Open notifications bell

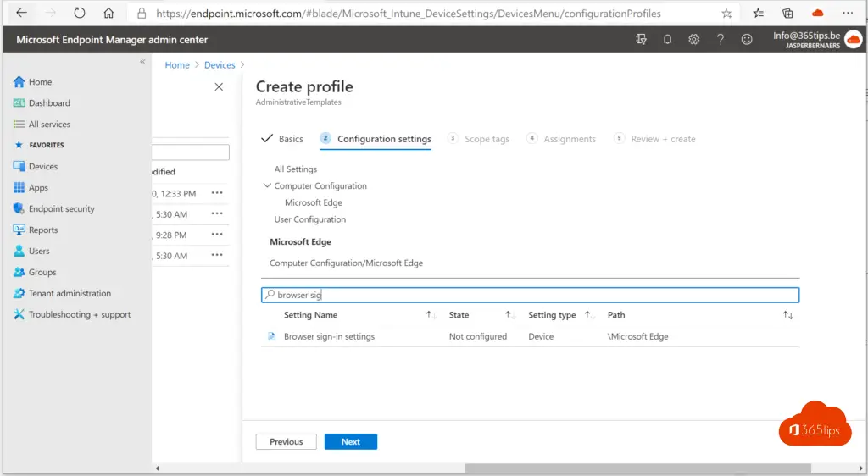[x=668, y=39]
